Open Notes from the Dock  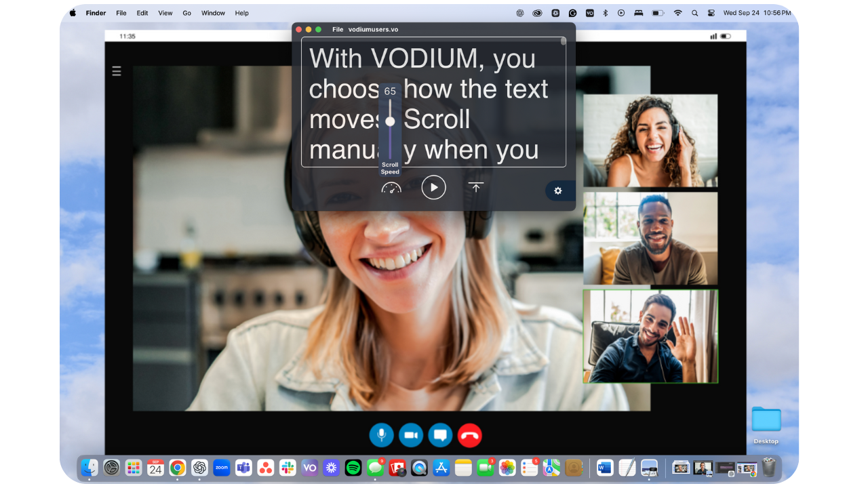click(x=463, y=468)
